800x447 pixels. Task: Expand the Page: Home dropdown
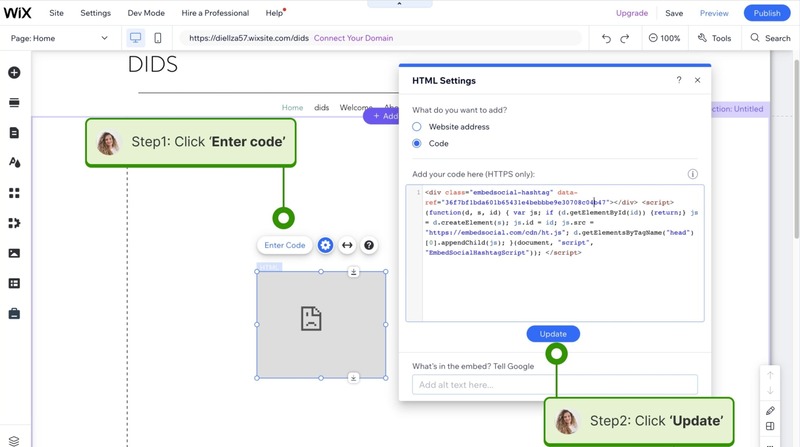pyautogui.click(x=60, y=38)
